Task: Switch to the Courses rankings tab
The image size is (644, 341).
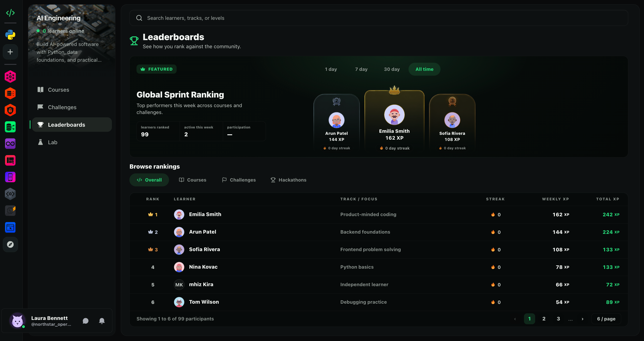Action: 193,180
